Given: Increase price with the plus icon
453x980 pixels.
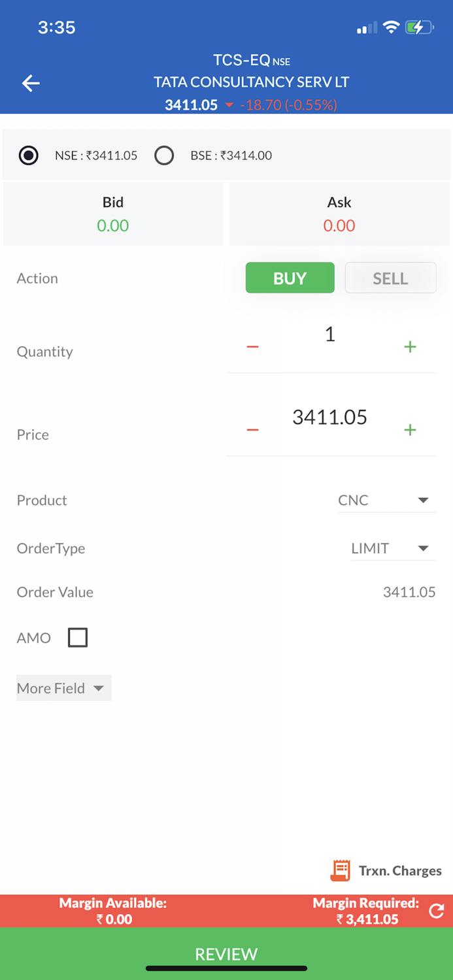Looking at the screenshot, I should pyautogui.click(x=410, y=429).
